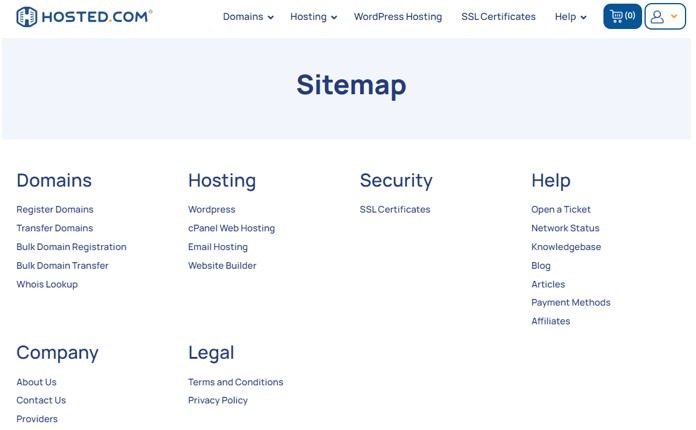The width and height of the screenshot is (696, 430).
Task: Click the Sitemap page heading
Action: [x=351, y=85]
